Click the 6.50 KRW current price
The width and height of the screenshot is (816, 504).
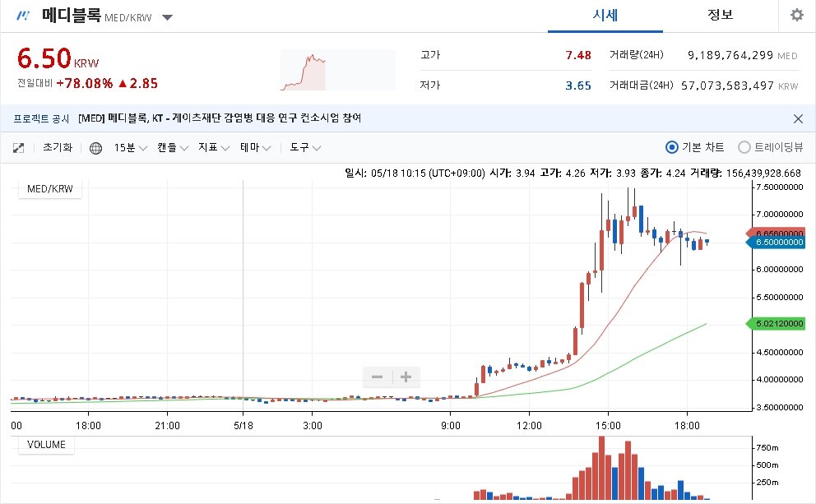pyautogui.click(x=58, y=58)
